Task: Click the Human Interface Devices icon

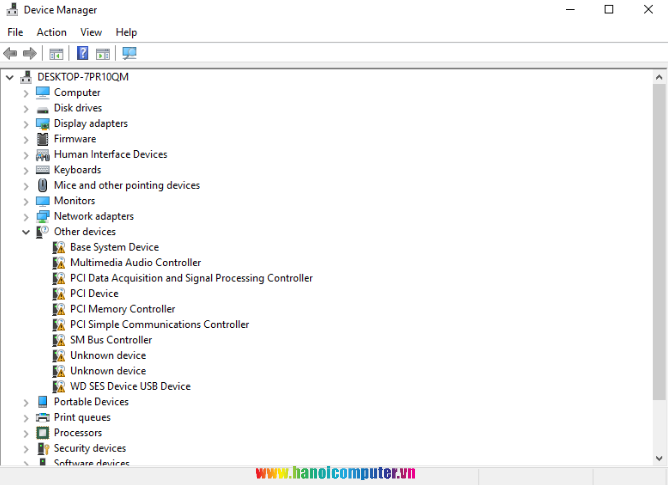Action: point(43,155)
